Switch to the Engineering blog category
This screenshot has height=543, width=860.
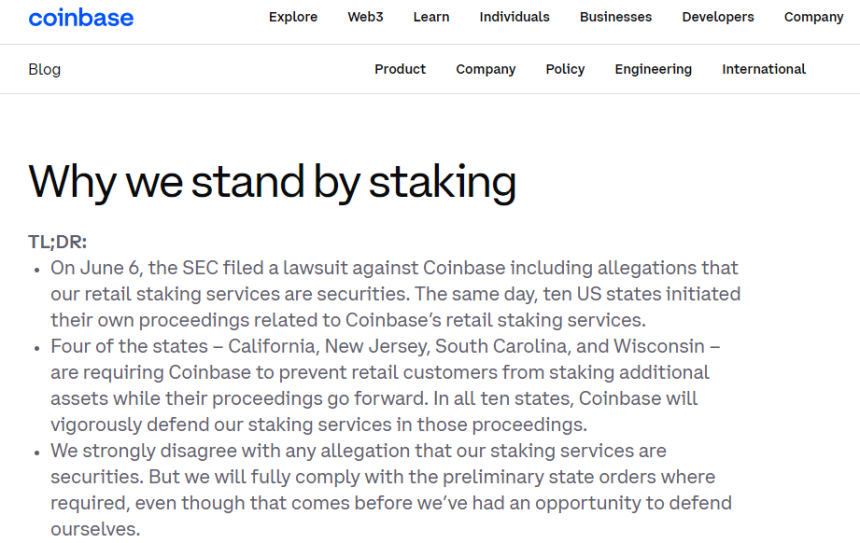pyautogui.click(x=653, y=69)
